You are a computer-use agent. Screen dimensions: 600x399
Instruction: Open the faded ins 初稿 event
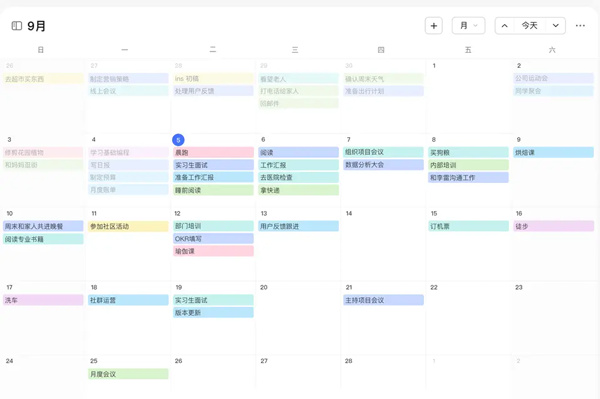[213, 78]
